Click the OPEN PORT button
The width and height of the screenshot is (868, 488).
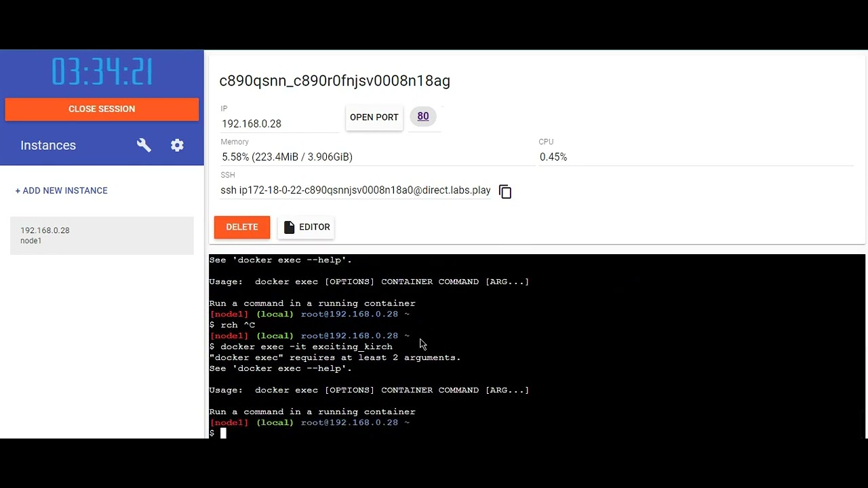374,117
